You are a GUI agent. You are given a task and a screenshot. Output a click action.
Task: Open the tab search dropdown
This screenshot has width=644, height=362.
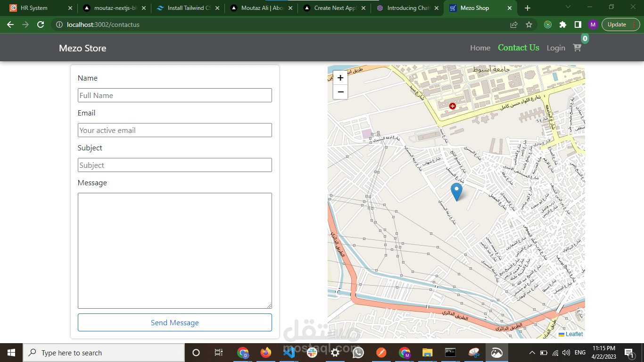568,7
